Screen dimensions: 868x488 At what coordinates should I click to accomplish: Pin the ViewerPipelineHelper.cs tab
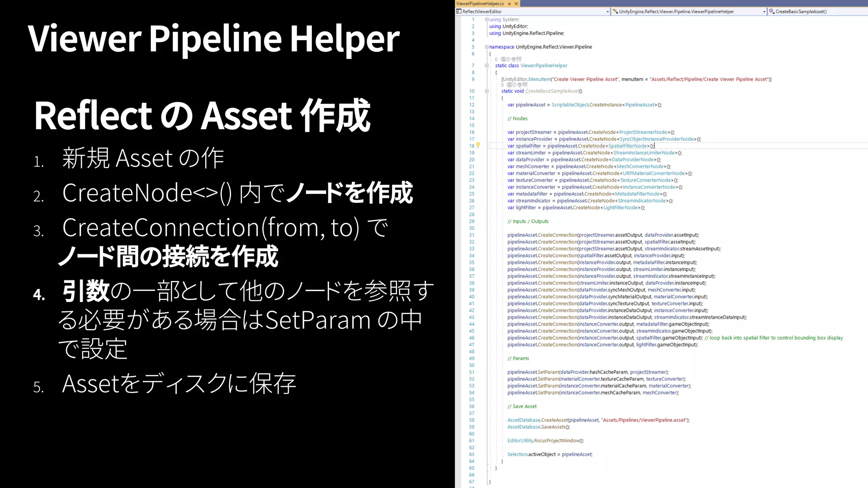click(509, 3)
